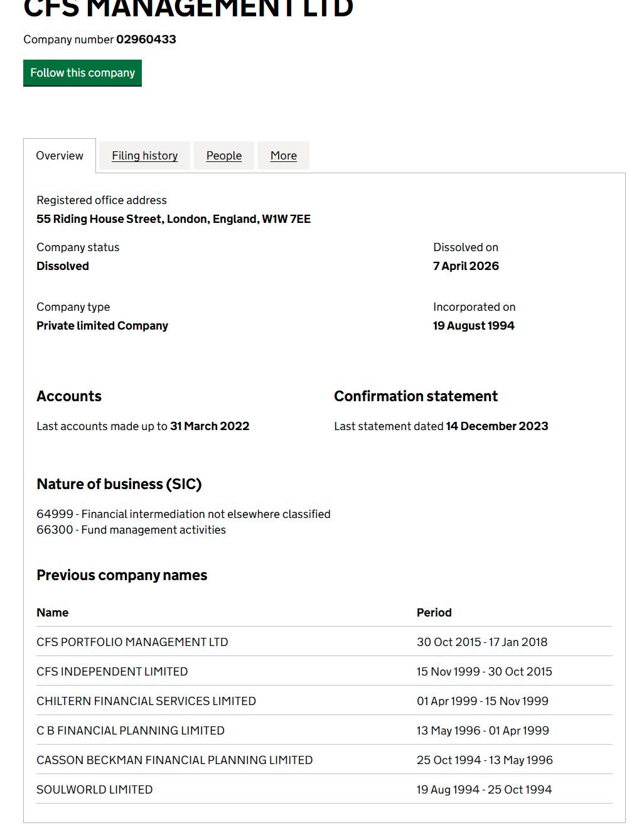Click Private limited Company type value
The height and width of the screenshot is (830, 644).
(102, 326)
